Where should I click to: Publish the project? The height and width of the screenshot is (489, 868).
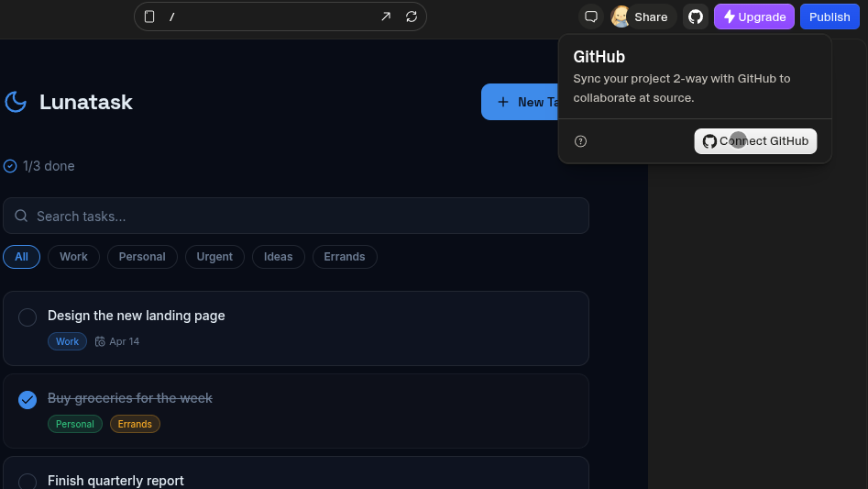(830, 17)
